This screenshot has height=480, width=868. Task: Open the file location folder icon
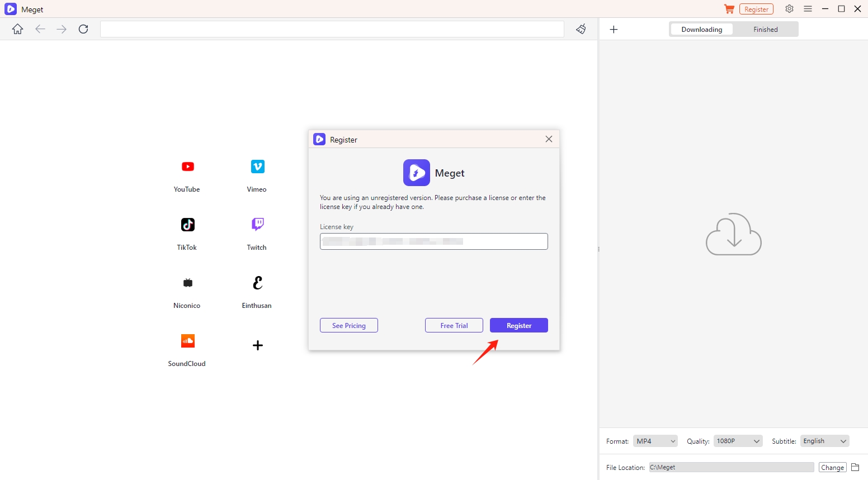pos(855,467)
